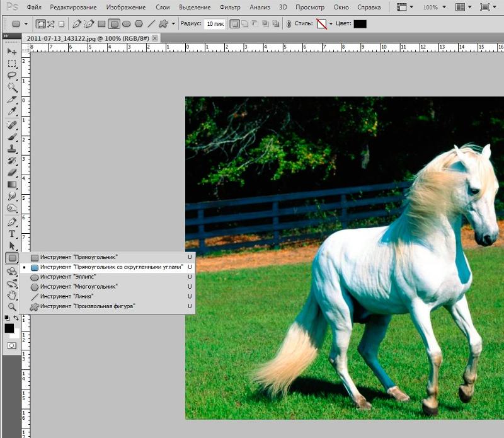Enable Shape Layers mode in options bar
This screenshot has height=438, width=504.
pyautogui.click(x=41, y=24)
